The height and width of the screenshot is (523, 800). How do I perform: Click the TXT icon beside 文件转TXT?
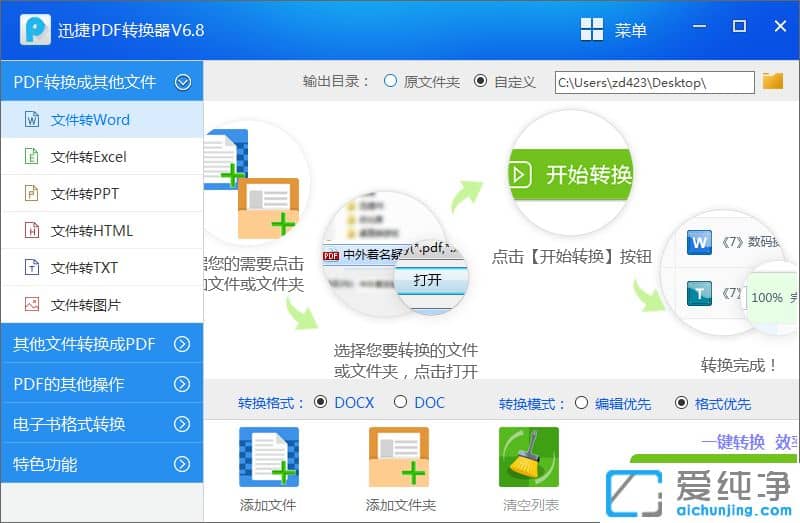pyautogui.click(x=32, y=267)
